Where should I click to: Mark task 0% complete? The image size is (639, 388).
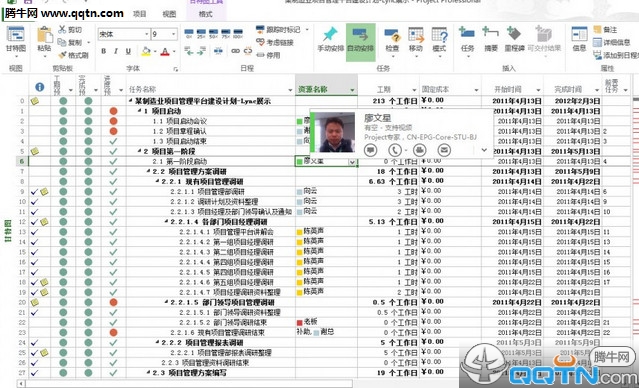pos(189,34)
